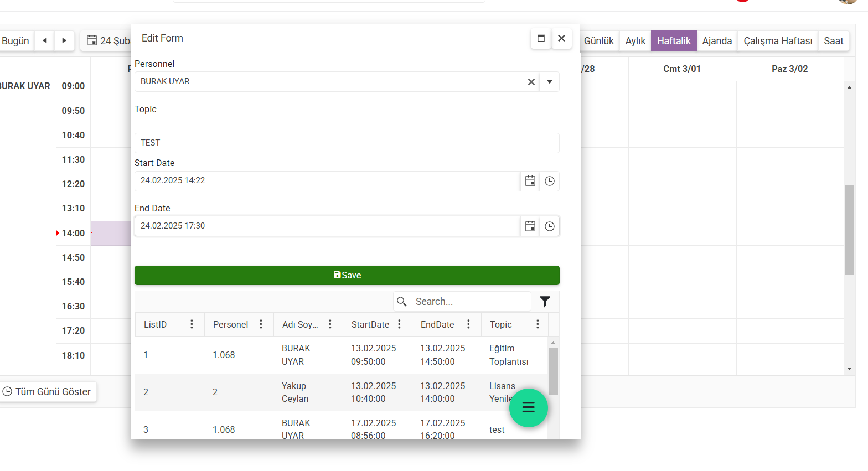Click the 14:00 time slot label
The height and width of the screenshot is (471, 868).
click(x=73, y=233)
